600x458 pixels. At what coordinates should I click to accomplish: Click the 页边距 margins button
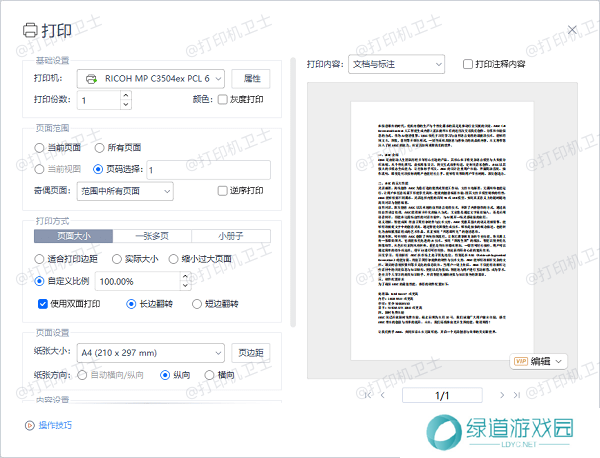251,353
